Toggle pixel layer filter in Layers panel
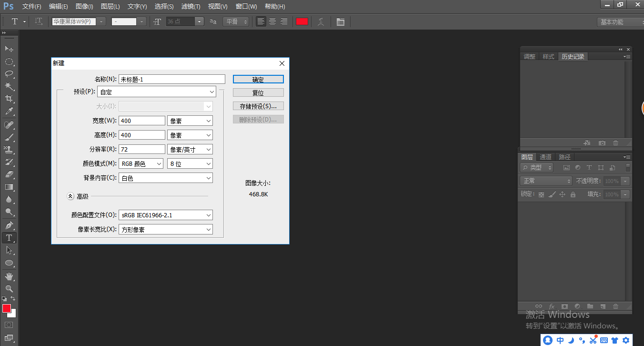 (x=566, y=168)
